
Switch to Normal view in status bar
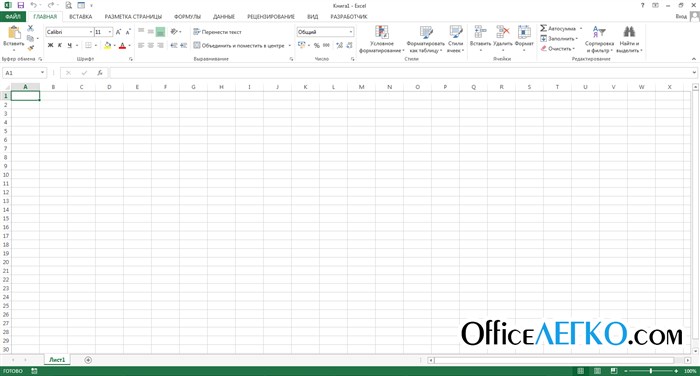(x=580, y=371)
